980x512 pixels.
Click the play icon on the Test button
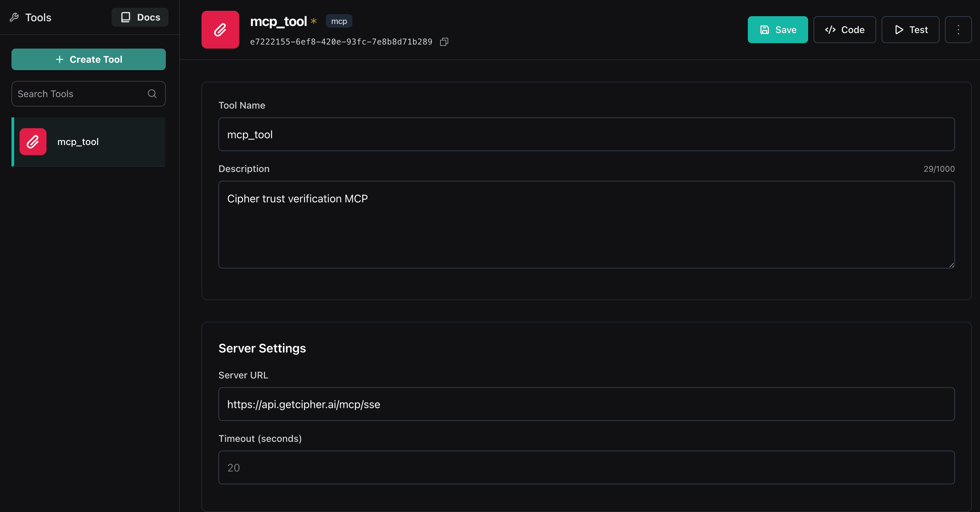(x=898, y=30)
